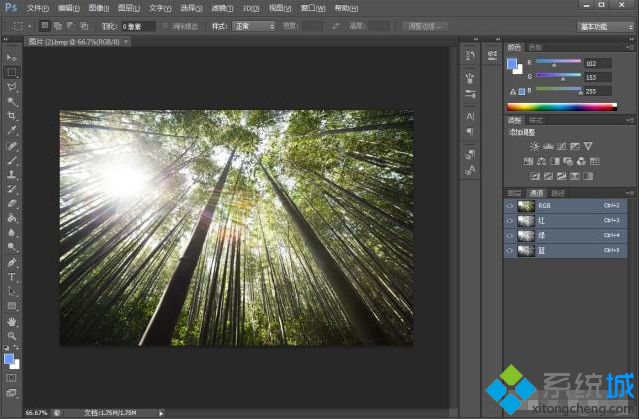The width and height of the screenshot is (639, 419).
Task: Select the Hand tool
Action: pos(11,322)
